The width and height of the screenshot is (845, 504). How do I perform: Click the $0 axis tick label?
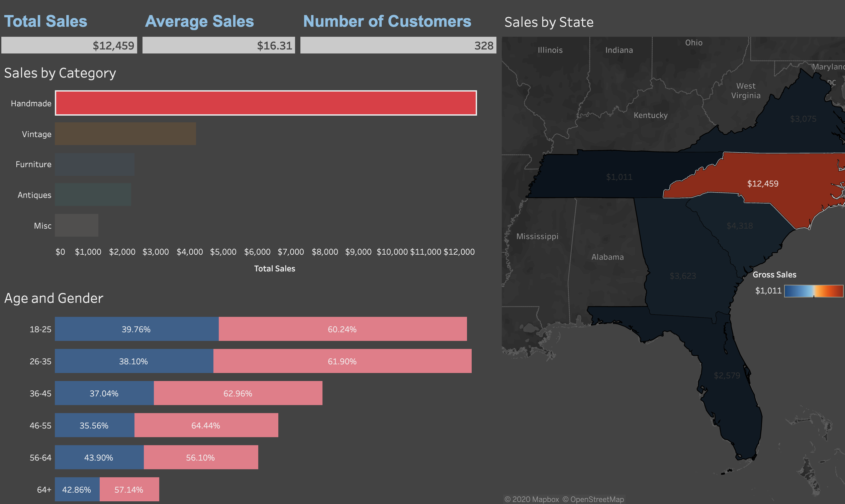60,252
